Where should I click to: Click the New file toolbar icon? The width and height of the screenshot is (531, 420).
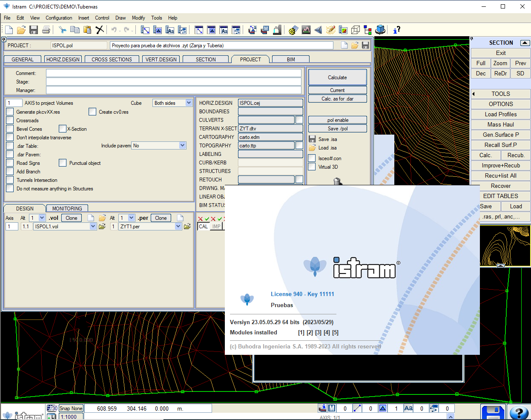point(9,29)
